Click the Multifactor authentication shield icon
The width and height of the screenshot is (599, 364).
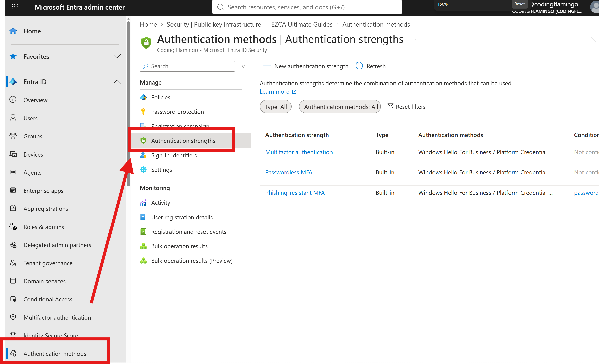13,317
